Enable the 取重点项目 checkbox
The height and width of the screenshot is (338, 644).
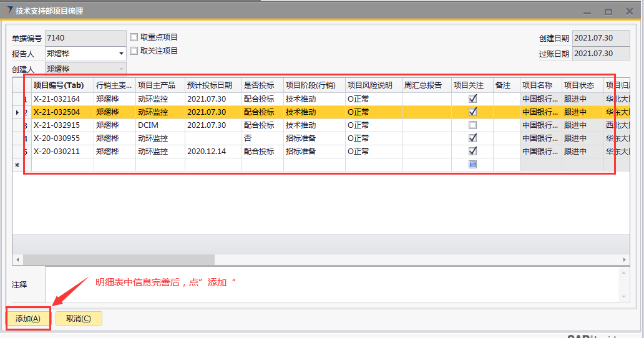134,37
